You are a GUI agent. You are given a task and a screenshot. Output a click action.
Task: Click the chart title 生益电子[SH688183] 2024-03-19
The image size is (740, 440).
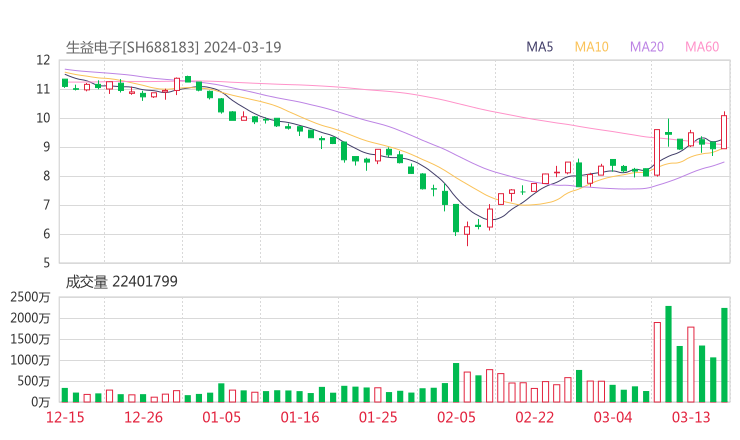click(173, 47)
